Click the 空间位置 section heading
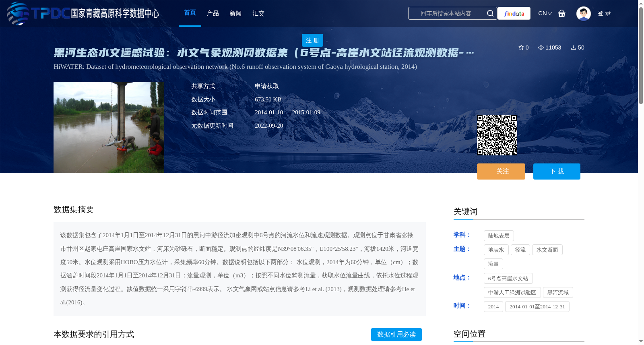 coord(470,334)
